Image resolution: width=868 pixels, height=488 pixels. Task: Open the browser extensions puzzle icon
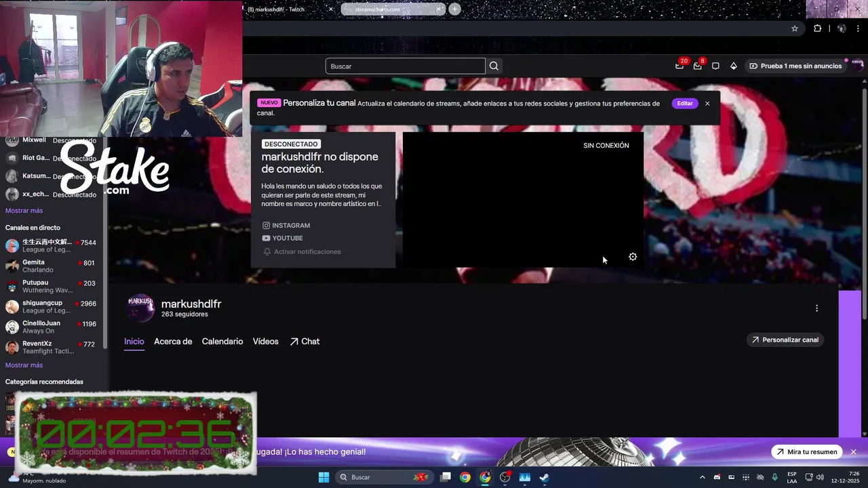point(817,28)
